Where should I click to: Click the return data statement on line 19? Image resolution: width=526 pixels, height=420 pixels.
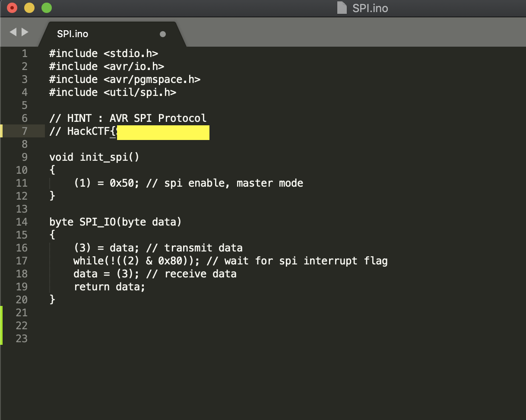tap(109, 286)
